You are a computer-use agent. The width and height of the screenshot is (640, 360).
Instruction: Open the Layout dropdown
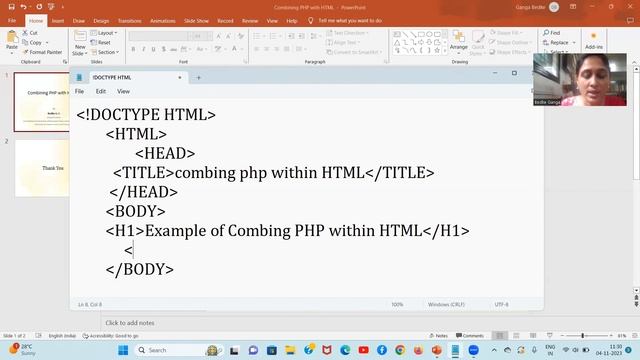coord(104,33)
